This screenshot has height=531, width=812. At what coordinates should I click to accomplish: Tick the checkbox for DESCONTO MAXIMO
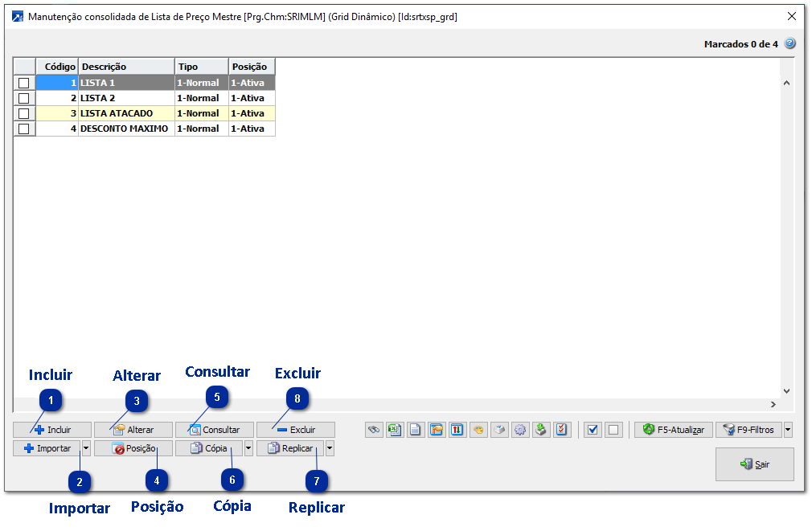click(24, 129)
